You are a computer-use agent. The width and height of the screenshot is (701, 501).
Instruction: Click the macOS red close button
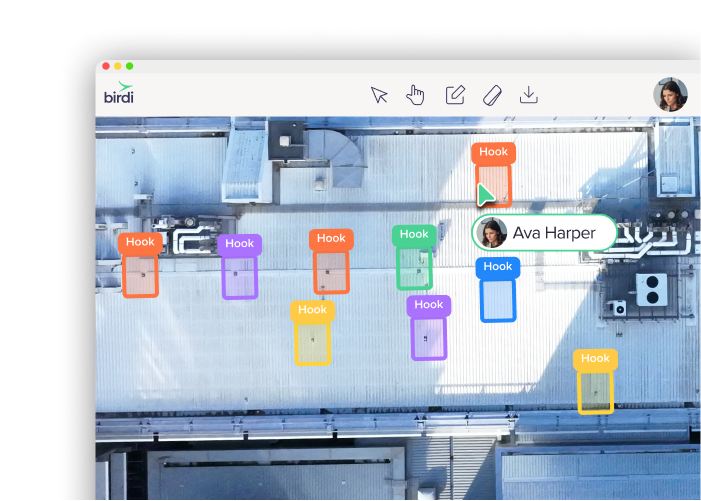click(106, 66)
